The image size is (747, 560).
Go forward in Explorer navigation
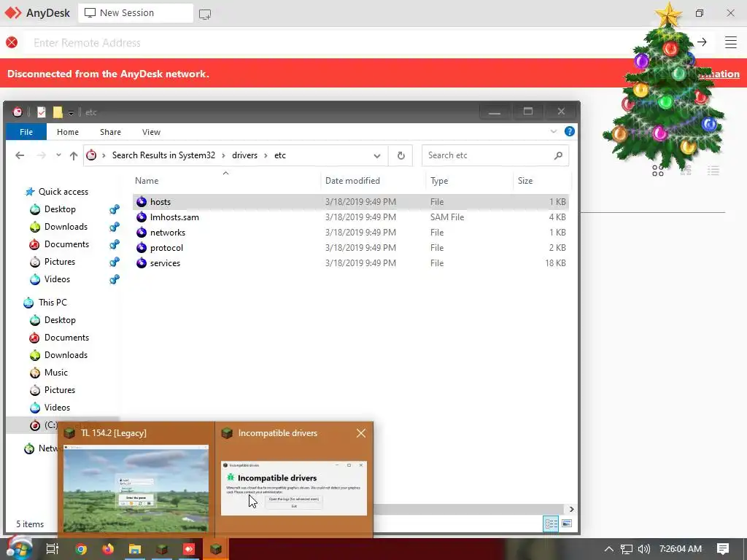pyautogui.click(x=42, y=155)
